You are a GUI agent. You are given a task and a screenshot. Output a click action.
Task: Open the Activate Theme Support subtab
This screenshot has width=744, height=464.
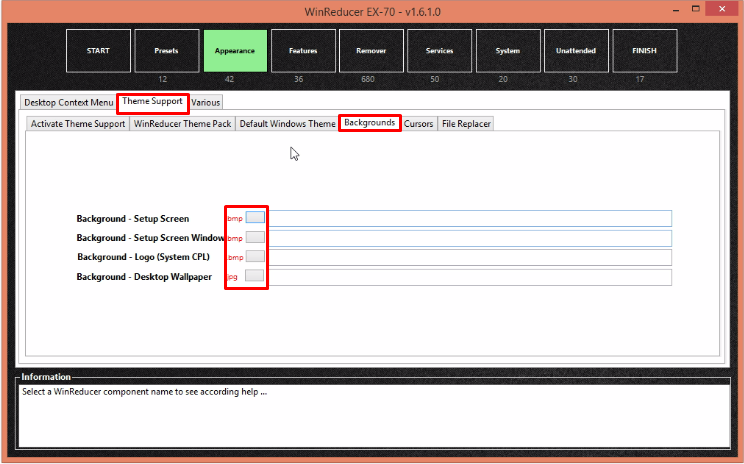(78, 124)
